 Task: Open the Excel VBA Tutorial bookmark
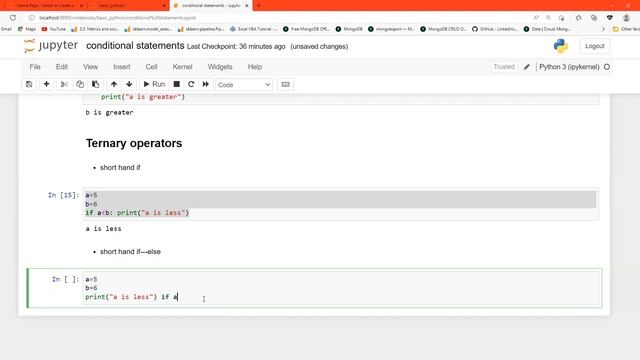tap(253, 29)
